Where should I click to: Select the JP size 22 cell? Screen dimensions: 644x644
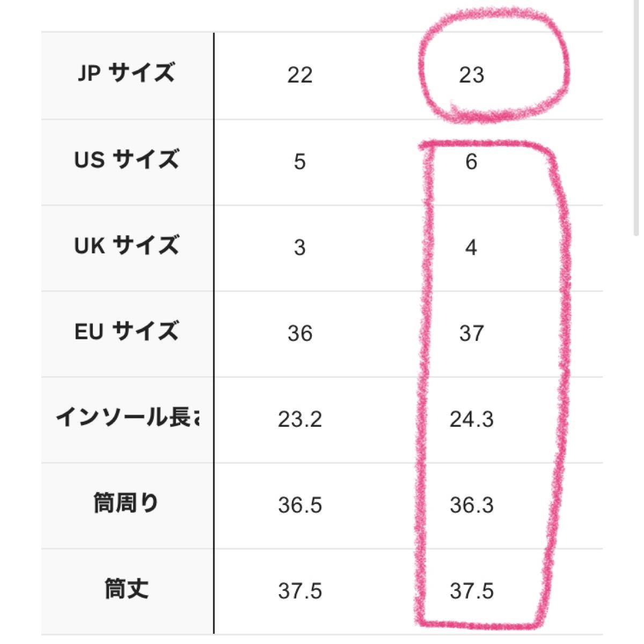pos(299,75)
